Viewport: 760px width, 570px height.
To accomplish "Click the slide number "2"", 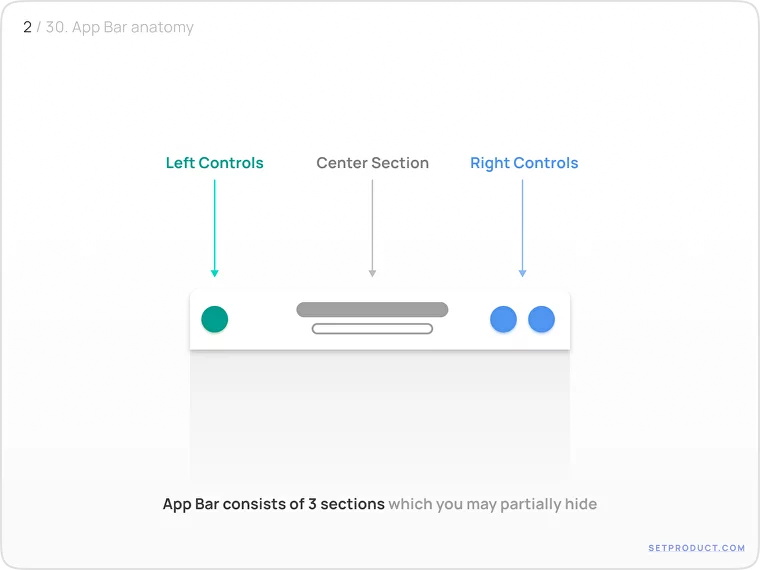I will point(28,27).
